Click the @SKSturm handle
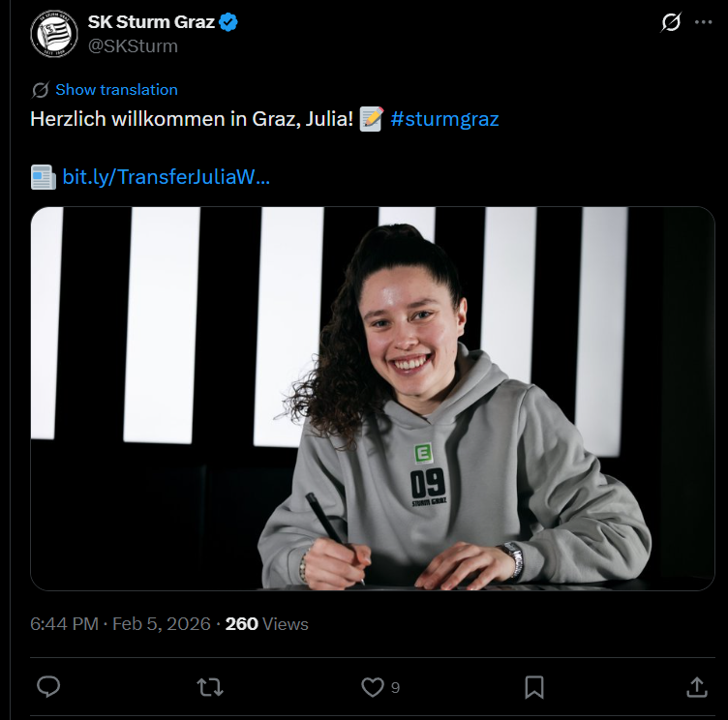This screenshot has height=720, width=728. point(133,45)
